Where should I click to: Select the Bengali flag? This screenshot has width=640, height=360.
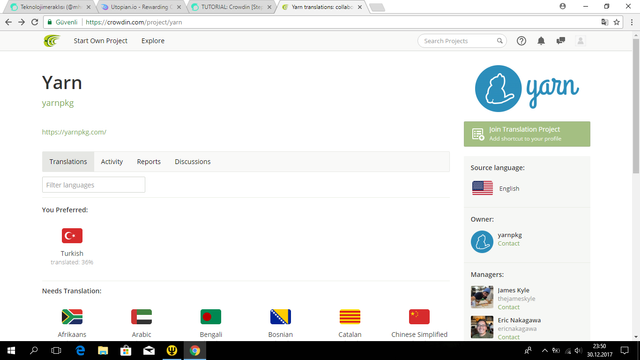tap(211, 317)
